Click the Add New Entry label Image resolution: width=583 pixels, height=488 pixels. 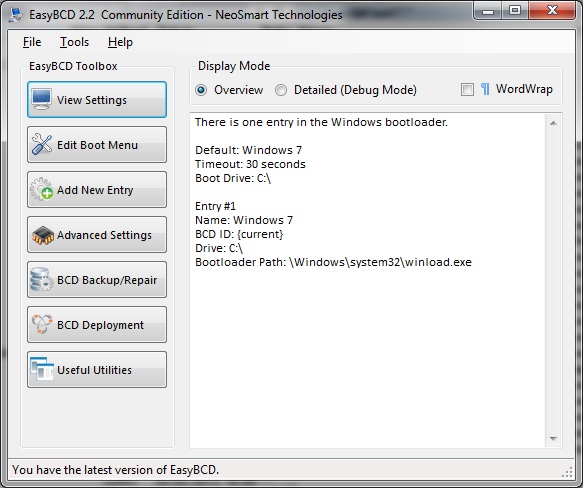pos(95,190)
